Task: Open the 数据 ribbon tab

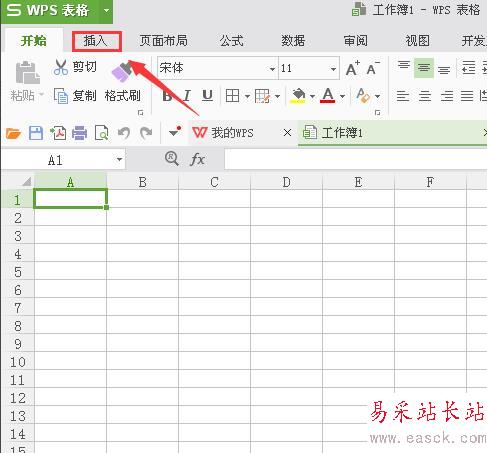Action: pyautogui.click(x=293, y=41)
